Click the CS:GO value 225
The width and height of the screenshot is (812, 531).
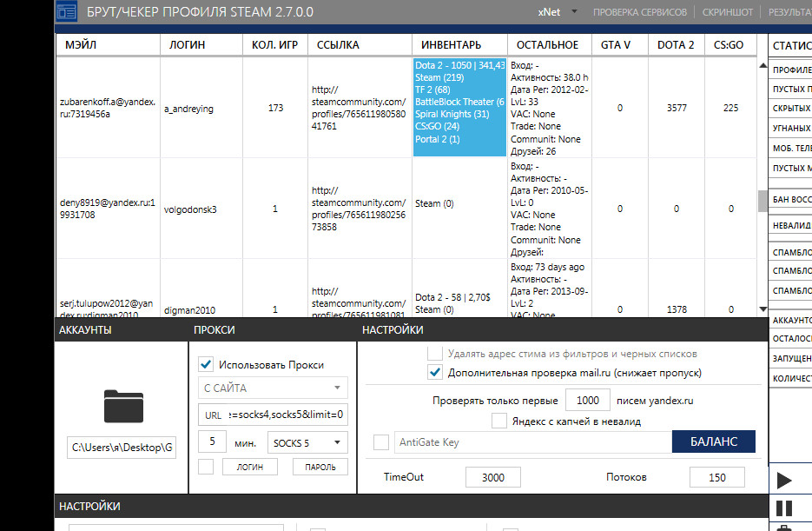(x=730, y=108)
